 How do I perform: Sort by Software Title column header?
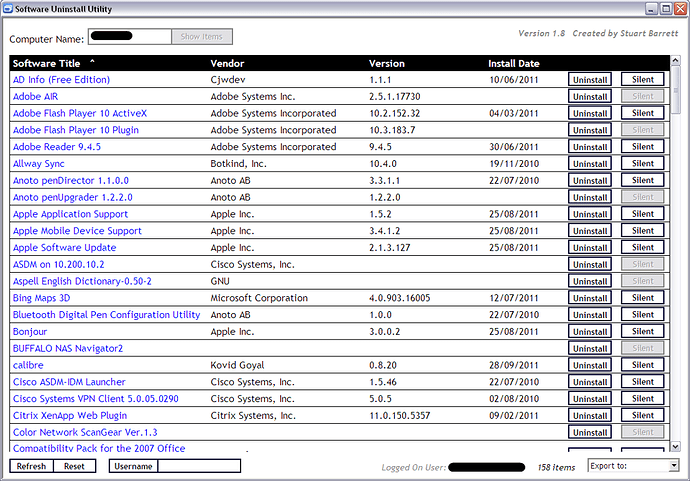(x=46, y=63)
